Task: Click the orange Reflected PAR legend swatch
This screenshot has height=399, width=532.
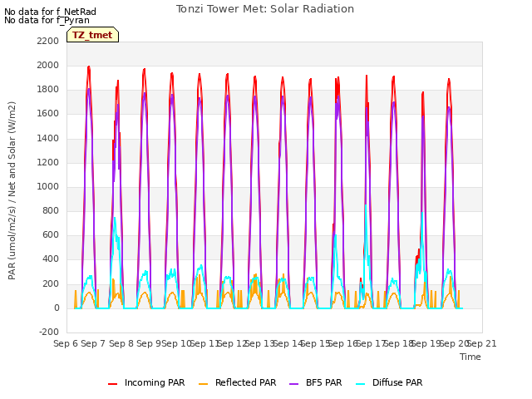Action: (x=203, y=384)
